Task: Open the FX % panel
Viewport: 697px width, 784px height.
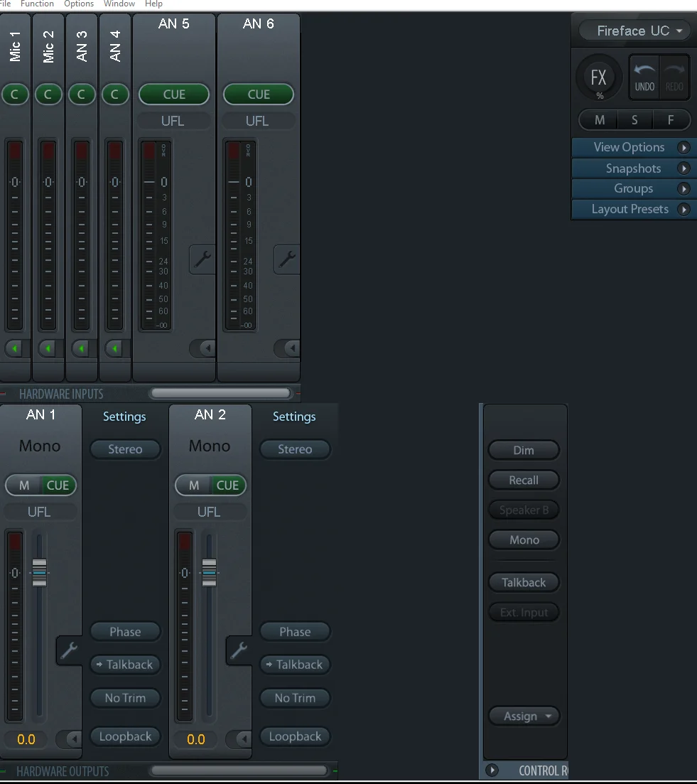Action: 598,78
